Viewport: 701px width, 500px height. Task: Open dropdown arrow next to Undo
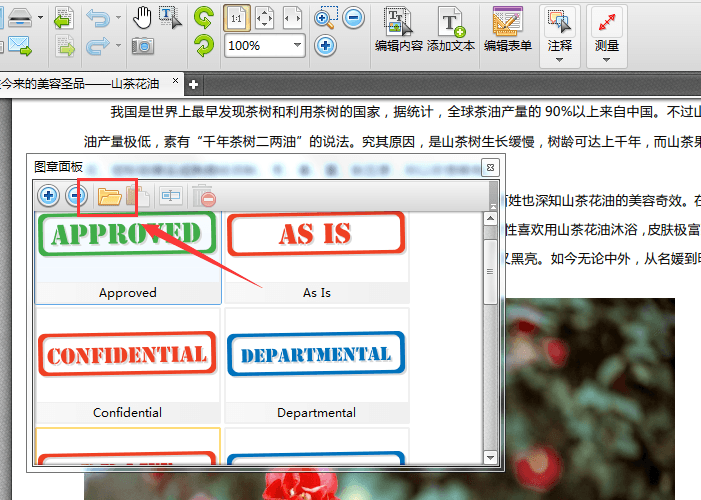click(118, 17)
